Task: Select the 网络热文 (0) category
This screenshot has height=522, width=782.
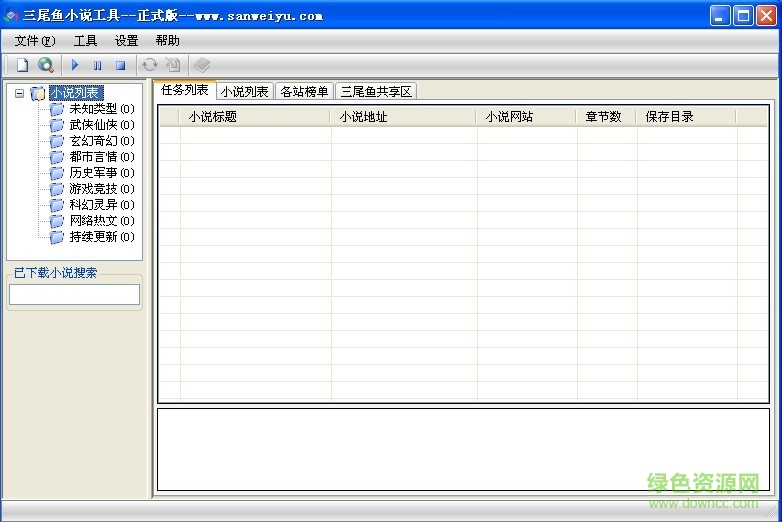Action: tap(102, 220)
